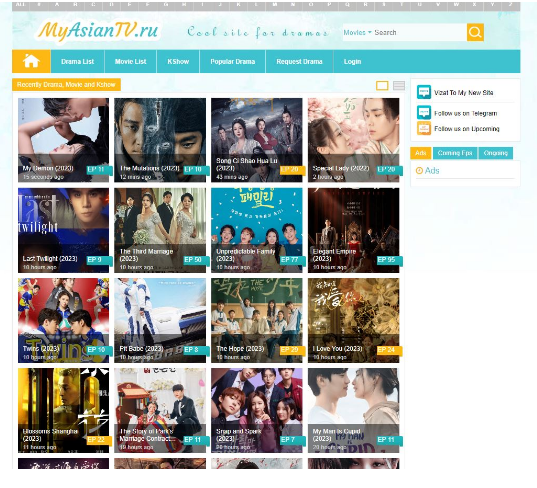This screenshot has width=537, height=488.
Task: Open Story of Park's Marriage Contract poster
Action: click(160, 410)
